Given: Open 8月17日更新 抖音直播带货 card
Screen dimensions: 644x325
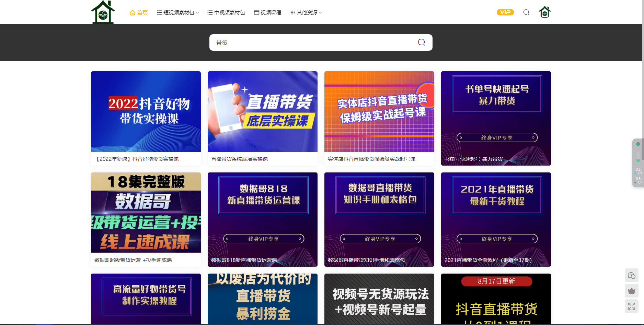Looking at the screenshot, I should click(x=496, y=299).
